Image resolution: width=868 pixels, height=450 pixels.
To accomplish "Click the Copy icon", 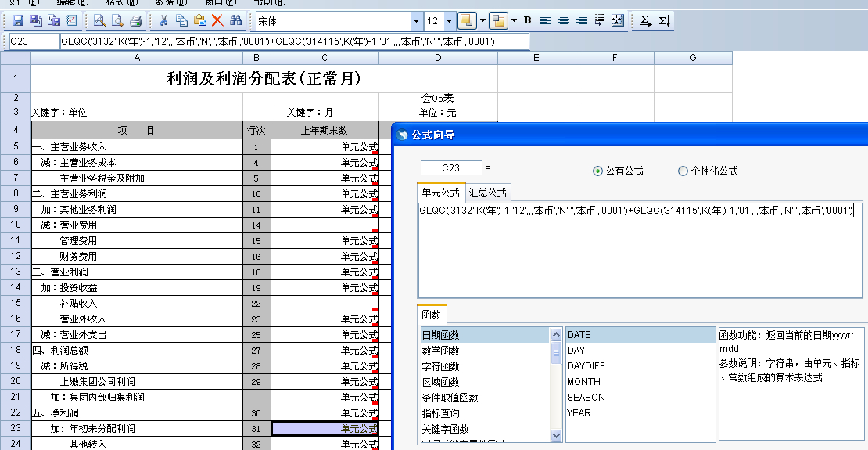I will (181, 21).
